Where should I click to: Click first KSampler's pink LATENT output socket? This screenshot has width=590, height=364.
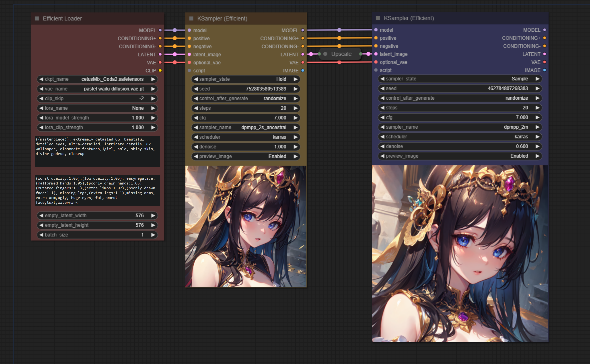pos(303,54)
